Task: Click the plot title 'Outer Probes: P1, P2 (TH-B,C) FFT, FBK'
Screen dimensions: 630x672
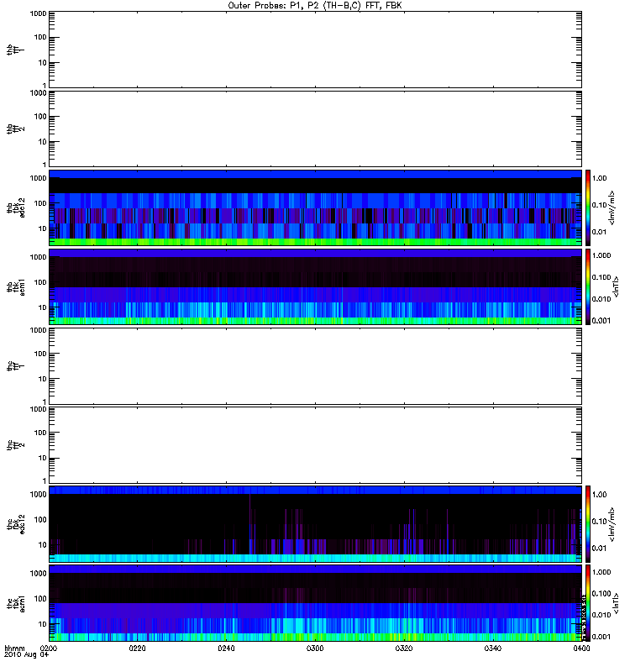Action: click(x=315, y=6)
